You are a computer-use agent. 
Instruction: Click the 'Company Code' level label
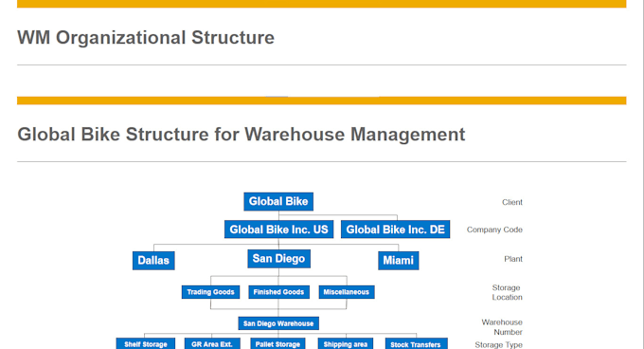click(x=494, y=230)
